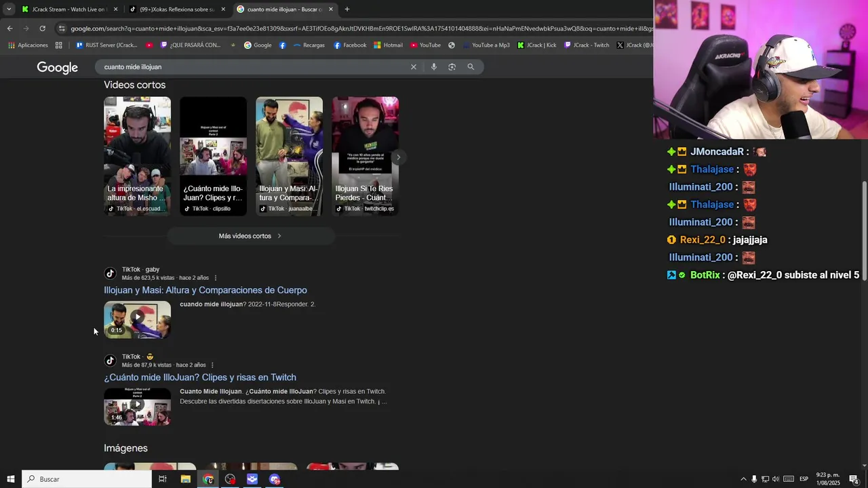Start voice search with microphone icon
The width and height of the screenshot is (868, 488).
(x=434, y=67)
